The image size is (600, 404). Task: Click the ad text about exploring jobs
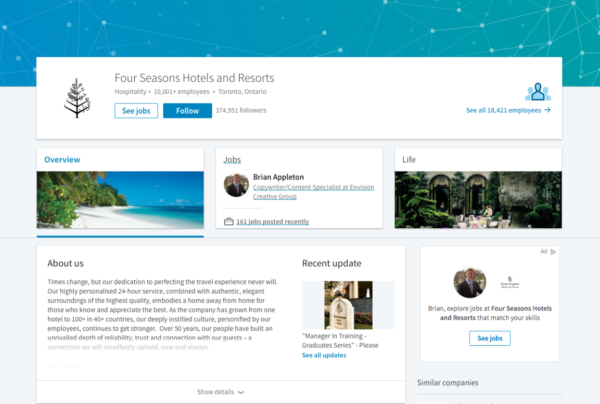click(x=490, y=313)
